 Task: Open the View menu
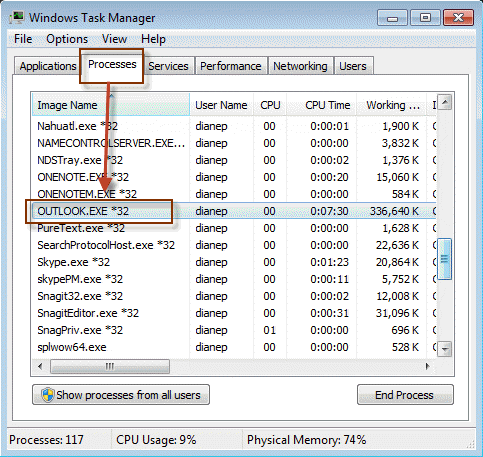[114, 39]
